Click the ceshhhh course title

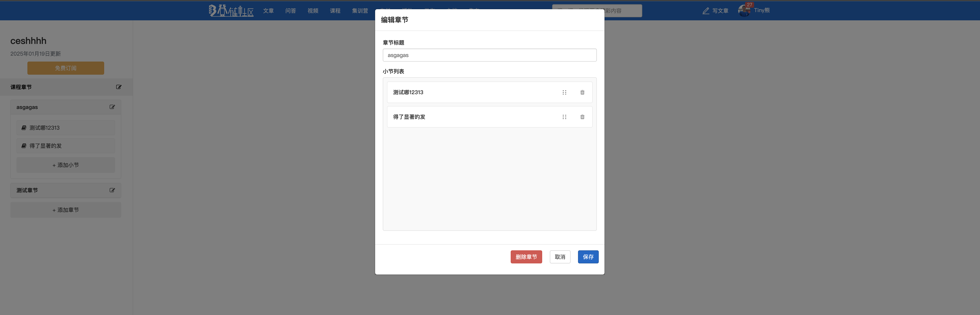28,41
